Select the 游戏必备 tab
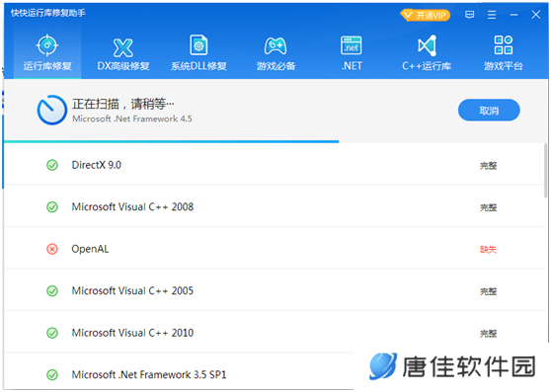 [x=275, y=52]
